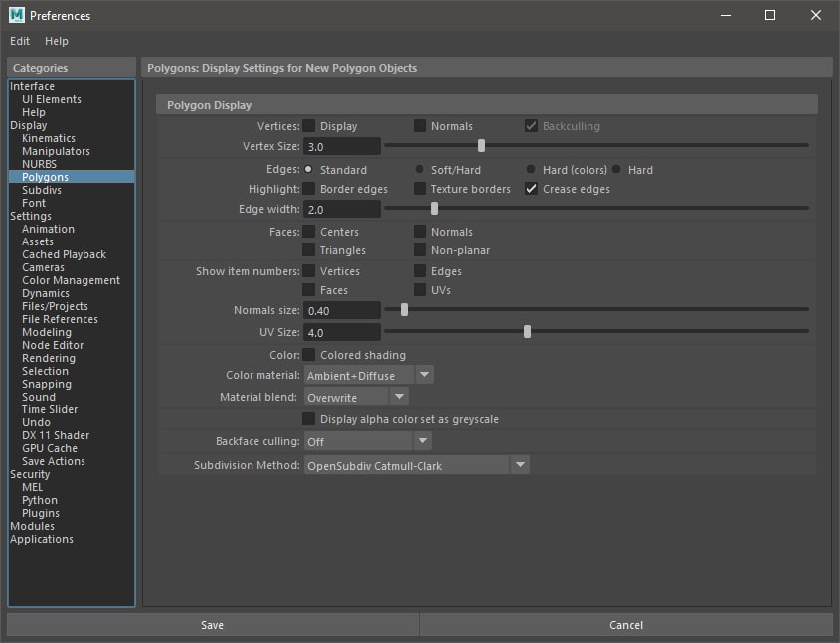Select Subdivs category

pos(42,190)
